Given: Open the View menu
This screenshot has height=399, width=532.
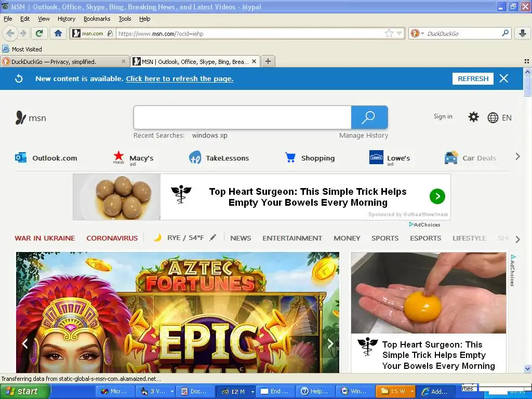Looking at the screenshot, I should coord(44,19).
